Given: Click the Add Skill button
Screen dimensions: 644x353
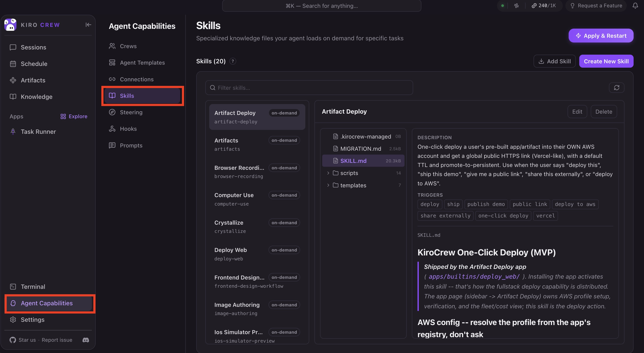Looking at the screenshot, I should coord(555,61).
